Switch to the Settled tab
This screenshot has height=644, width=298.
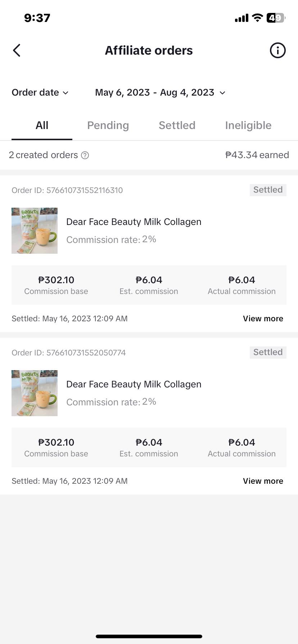[x=177, y=125]
